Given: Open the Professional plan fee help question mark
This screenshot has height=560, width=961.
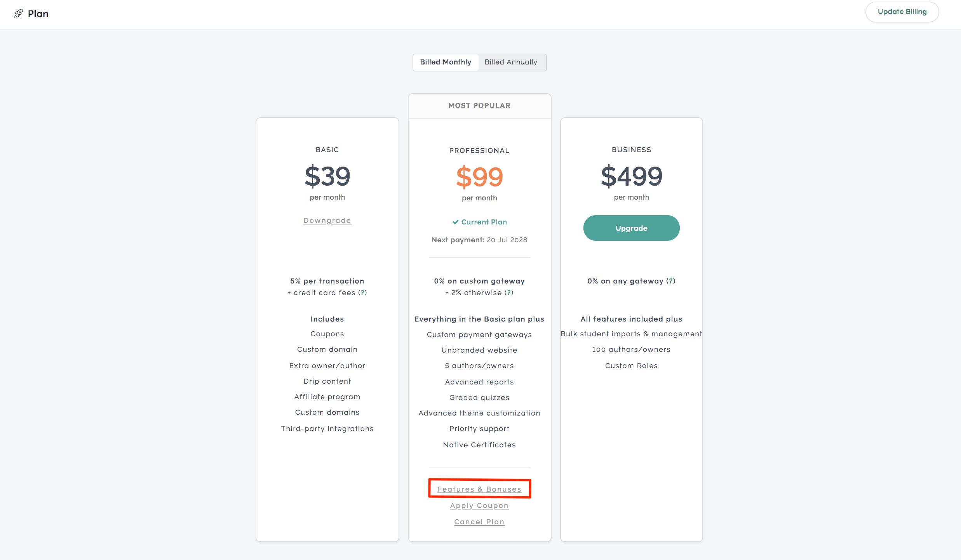Looking at the screenshot, I should pos(509,292).
